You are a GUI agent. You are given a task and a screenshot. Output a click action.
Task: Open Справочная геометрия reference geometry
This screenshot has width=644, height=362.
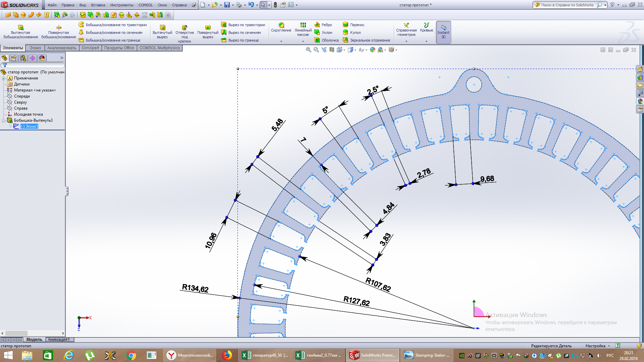pos(406,29)
